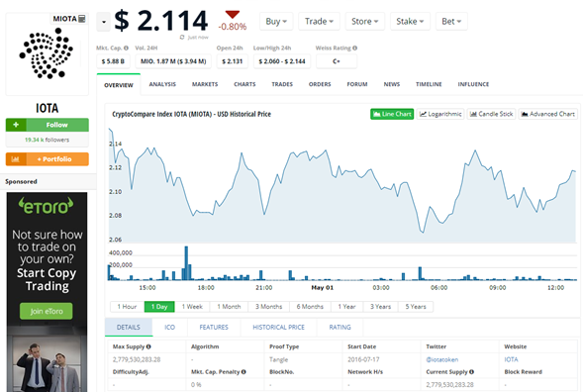Set chart range to 1 Year
This screenshot has width=583, height=392.
346,307
